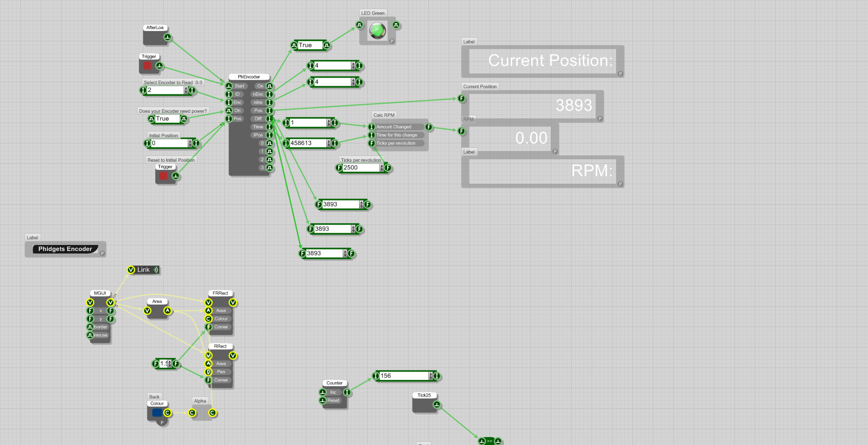The height and width of the screenshot is (445, 868).
Task: Click the wireless Link V connector
Action: (x=131, y=270)
